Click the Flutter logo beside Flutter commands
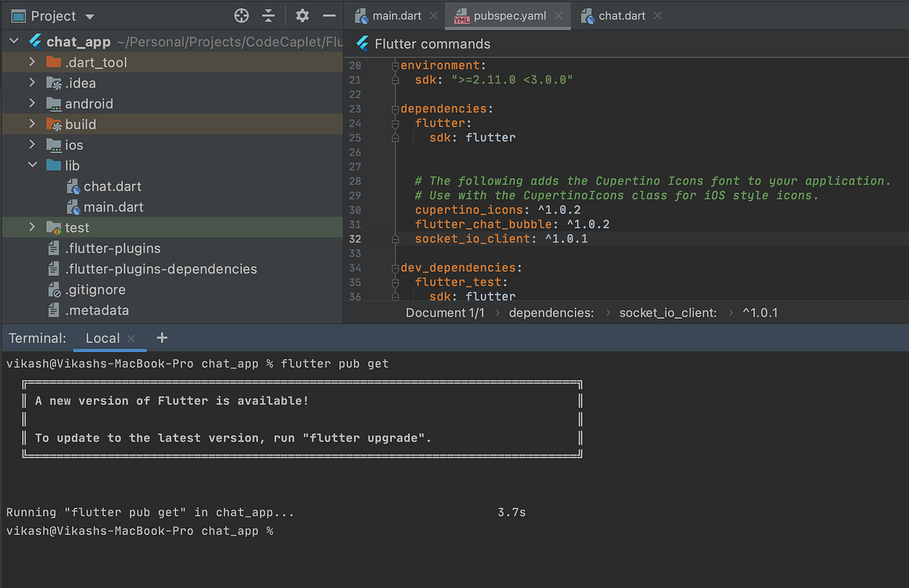909x588 pixels. click(364, 43)
